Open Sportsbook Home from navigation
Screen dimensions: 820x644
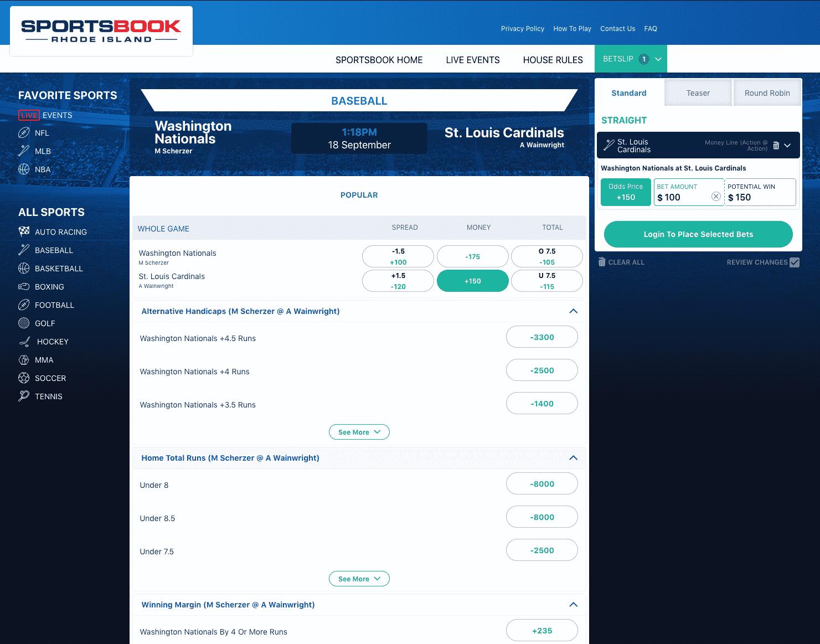click(x=379, y=60)
